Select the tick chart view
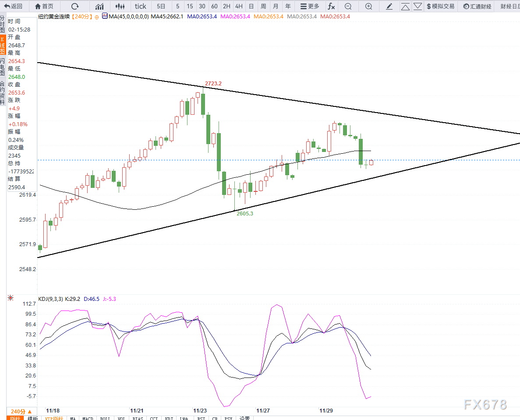This screenshot has width=520, height=420. (141, 6)
